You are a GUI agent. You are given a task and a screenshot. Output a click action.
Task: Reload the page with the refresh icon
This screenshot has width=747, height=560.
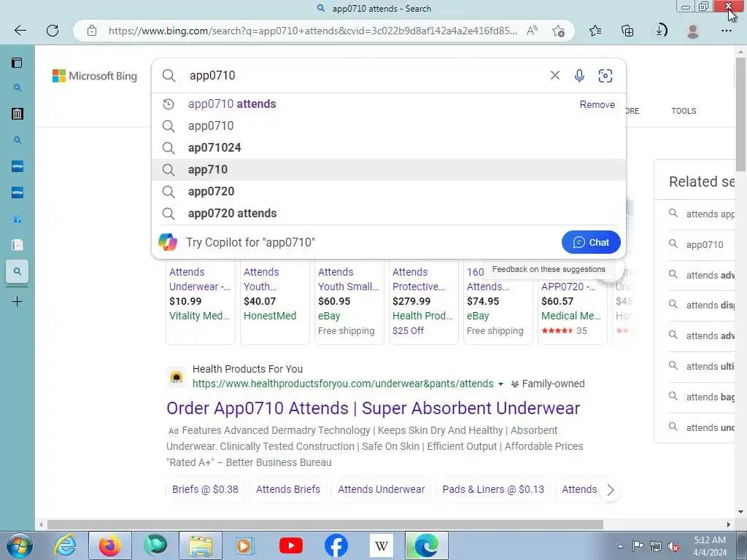(x=53, y=31)
